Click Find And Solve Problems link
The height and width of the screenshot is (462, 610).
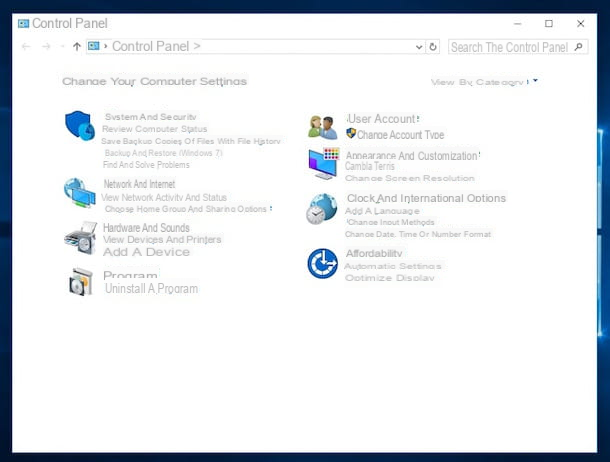tap(146, 164)
